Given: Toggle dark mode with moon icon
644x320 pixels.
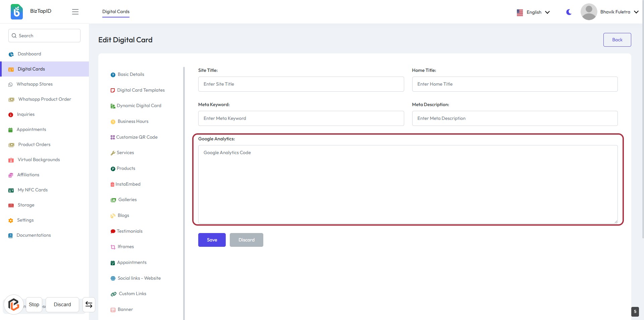Looking at the screenshot, I should [x=569, y=12].
